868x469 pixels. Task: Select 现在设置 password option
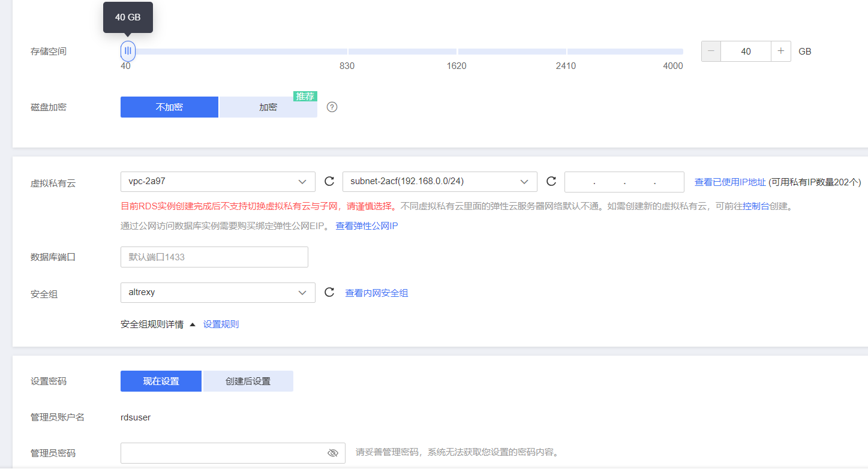[x=161, y=381]
